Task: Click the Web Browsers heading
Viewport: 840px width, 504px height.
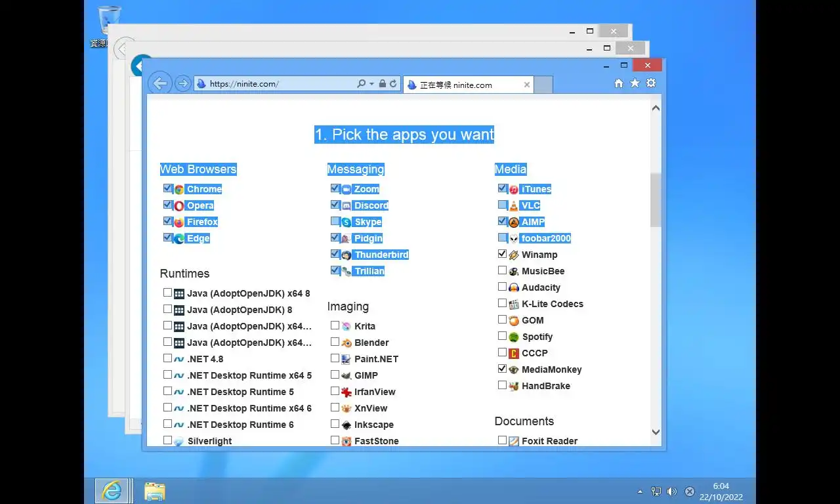Action: (x=198, y=169)
